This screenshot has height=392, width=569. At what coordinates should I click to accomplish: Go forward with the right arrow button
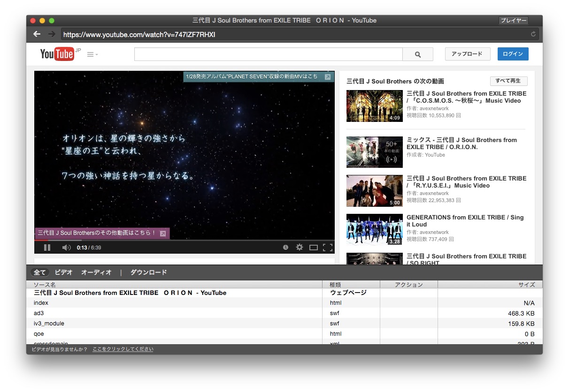[52, 34]
